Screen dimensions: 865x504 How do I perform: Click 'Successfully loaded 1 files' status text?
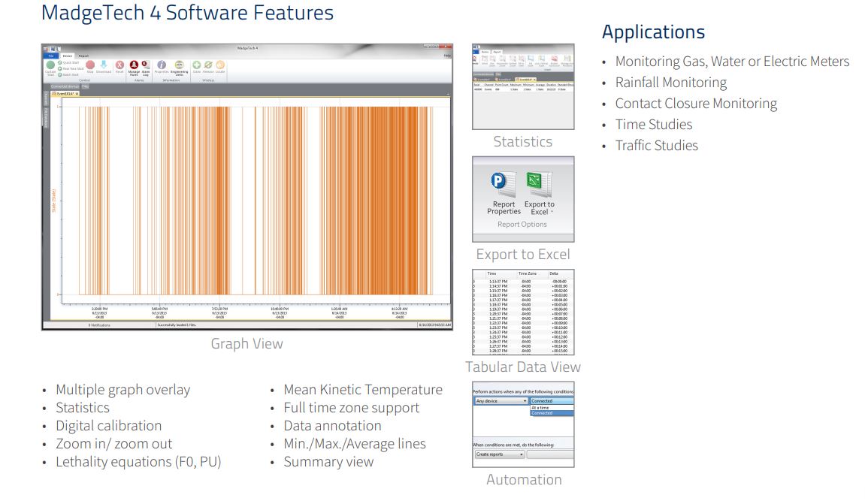177,325
